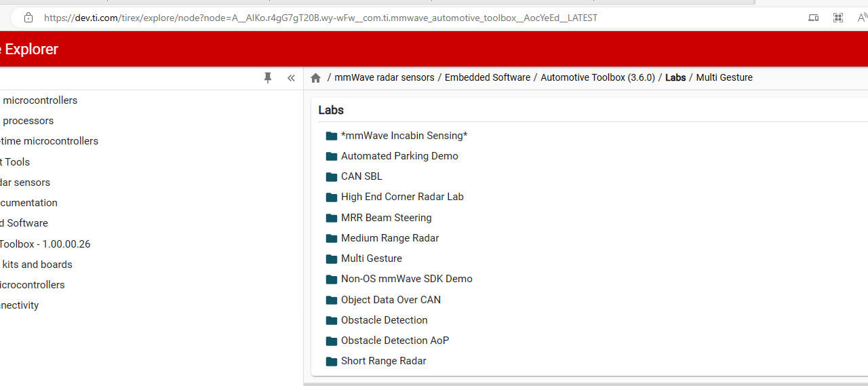Viewport: 868px width, 386px height.
Task: Click the folder icon beside Obstacle Detection AoP
Action: click(332, 341)
